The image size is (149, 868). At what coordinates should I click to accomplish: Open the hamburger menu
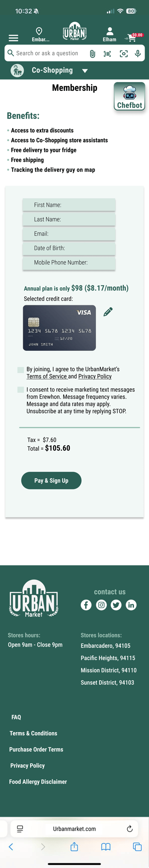coord(13,38)
